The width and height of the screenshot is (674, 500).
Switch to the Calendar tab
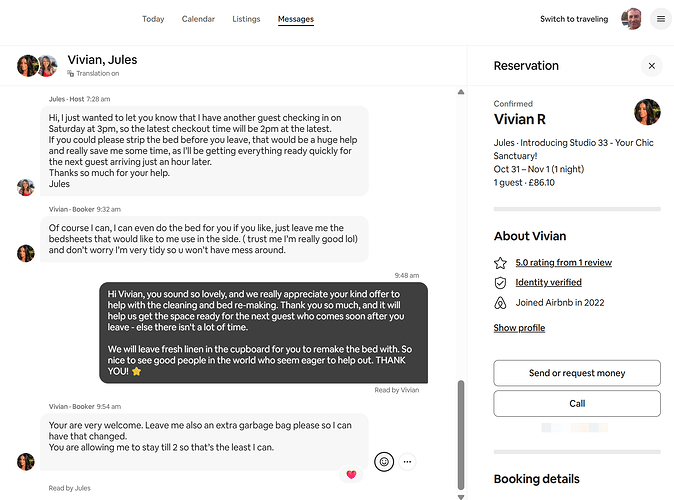[x=198, y=19]
